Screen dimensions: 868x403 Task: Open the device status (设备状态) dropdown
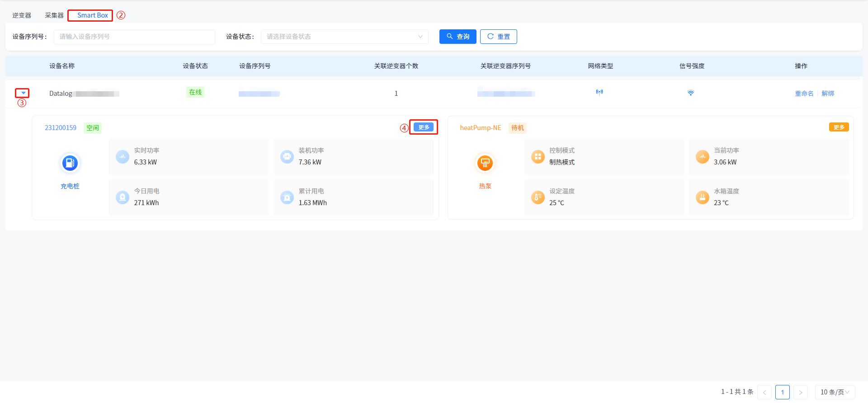[x=344, y=37]
